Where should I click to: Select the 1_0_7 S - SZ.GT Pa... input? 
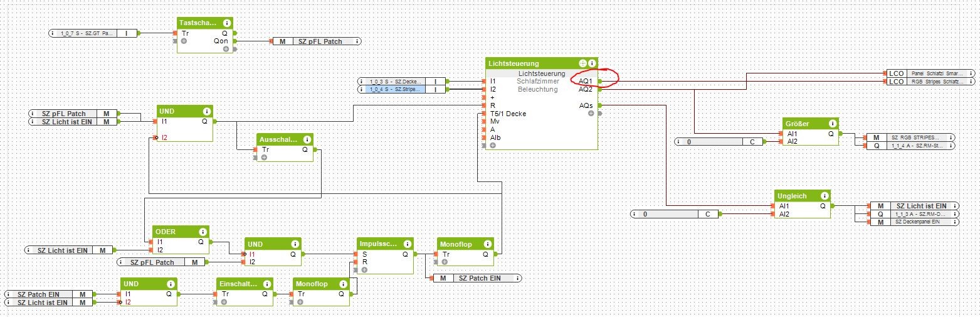pos(93,33)
